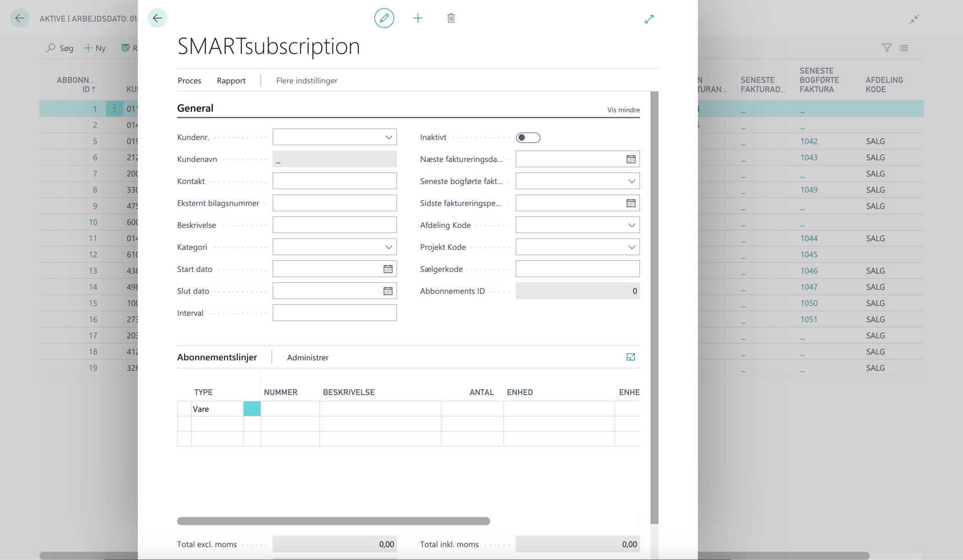The height and width of the screenshot is (560, 963).
Task: Click the Abonnements ID field showing 0
Action: 578,291
